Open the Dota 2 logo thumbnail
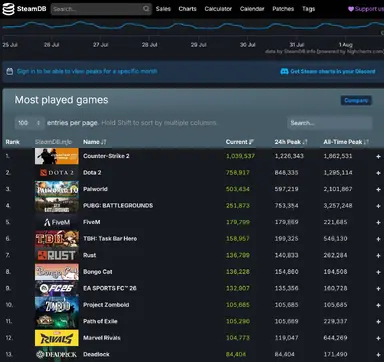Viewport: 384px width, 362px height. (x=57, y=173)
